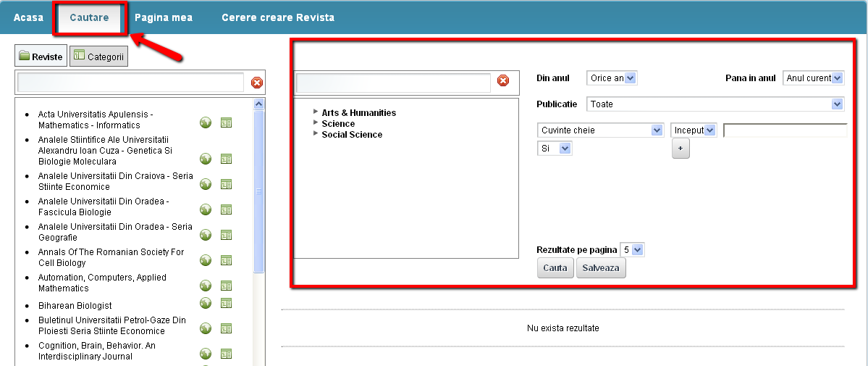Screen dimensions: 868x366
Task: Click the keyword search text field
Action: click(x=785, y=130)
